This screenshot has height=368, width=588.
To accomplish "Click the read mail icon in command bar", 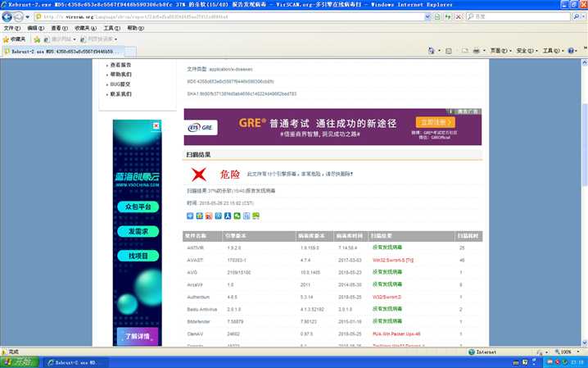I will coord(465,51).
